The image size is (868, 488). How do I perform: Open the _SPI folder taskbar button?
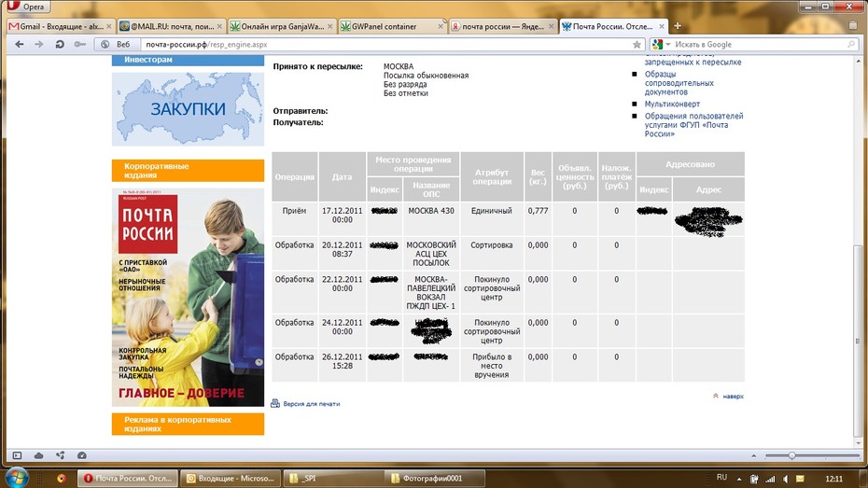coord(332,478)
